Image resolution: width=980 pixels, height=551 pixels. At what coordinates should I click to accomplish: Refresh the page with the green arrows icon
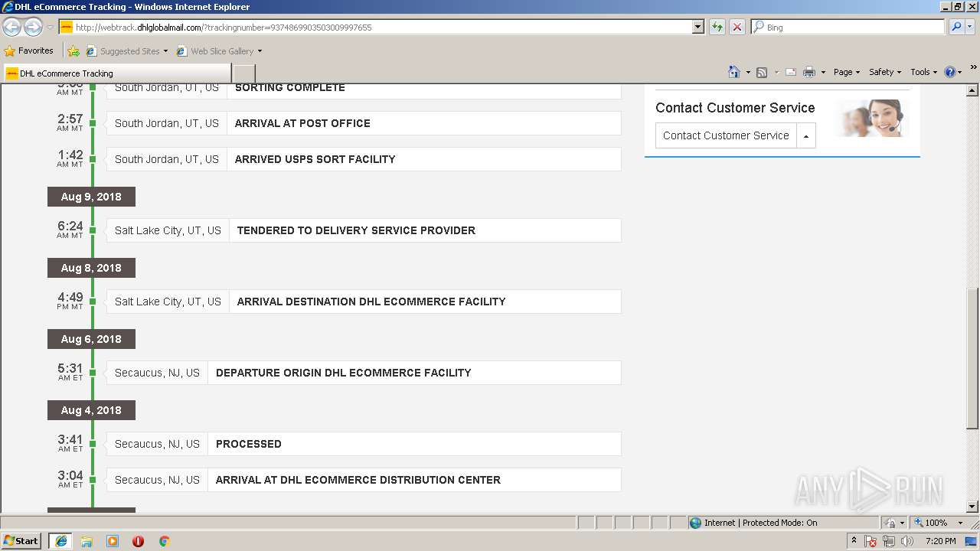coord(717,27)
